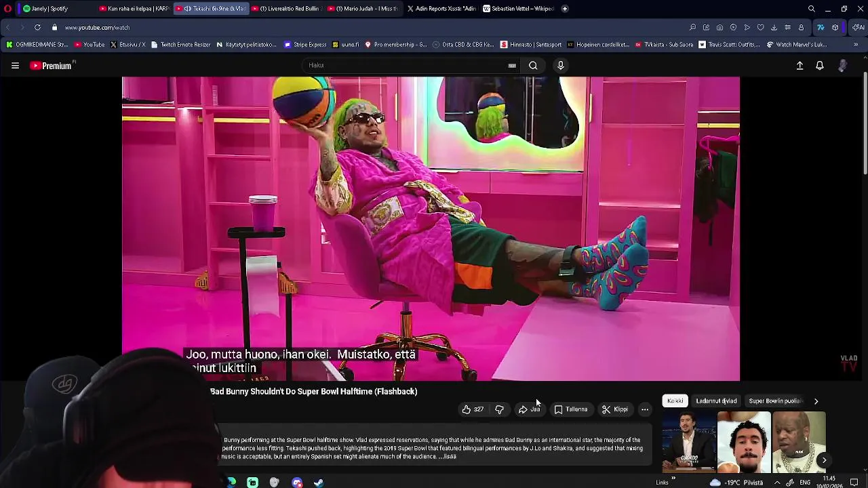The width and height of the screenshot is (868, 488).
Task: Click the video title Bad Bunny Shouldn't Do Super Bowl
Action: (313, 392)
